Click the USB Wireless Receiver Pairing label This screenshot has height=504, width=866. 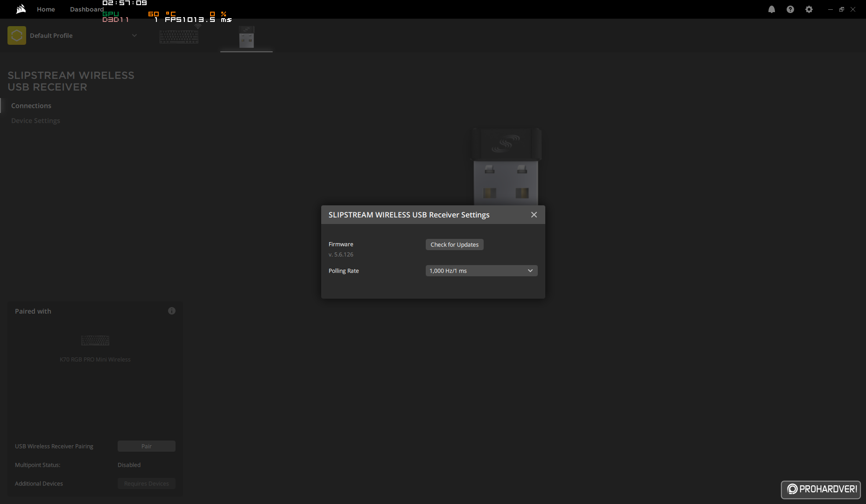coord(54,446)
